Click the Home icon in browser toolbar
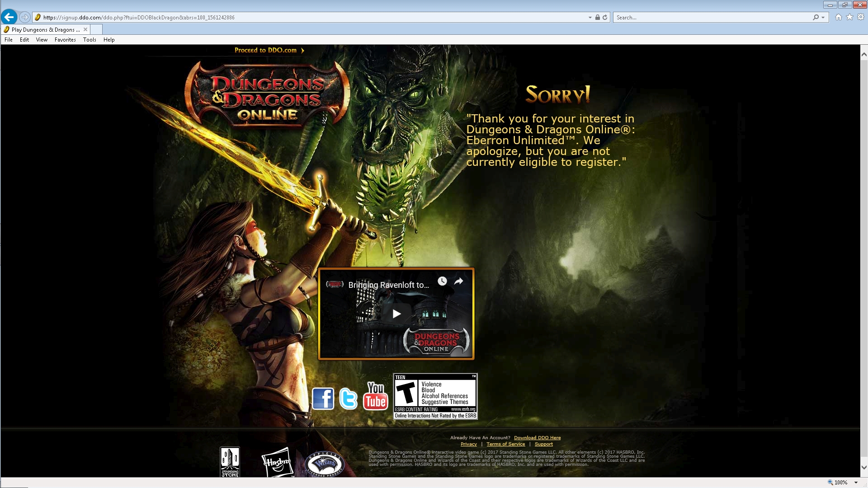The width and height of the screenshot is (868, 488). pos(839,17)
